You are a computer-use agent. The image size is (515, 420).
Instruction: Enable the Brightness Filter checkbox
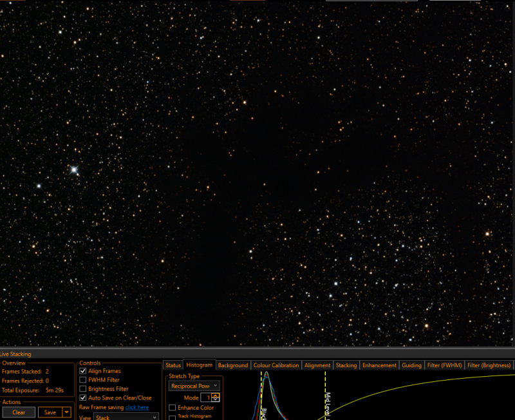pos(83,389)
